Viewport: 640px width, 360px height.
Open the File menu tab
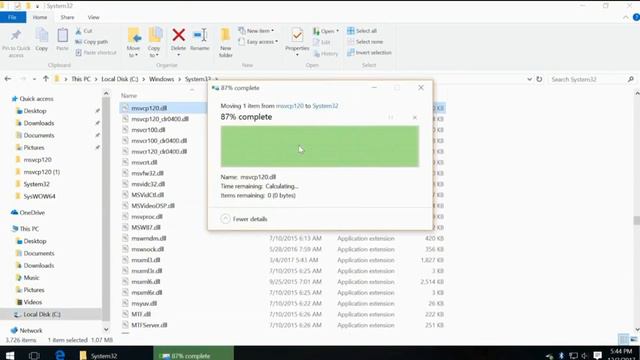[13, 18]
